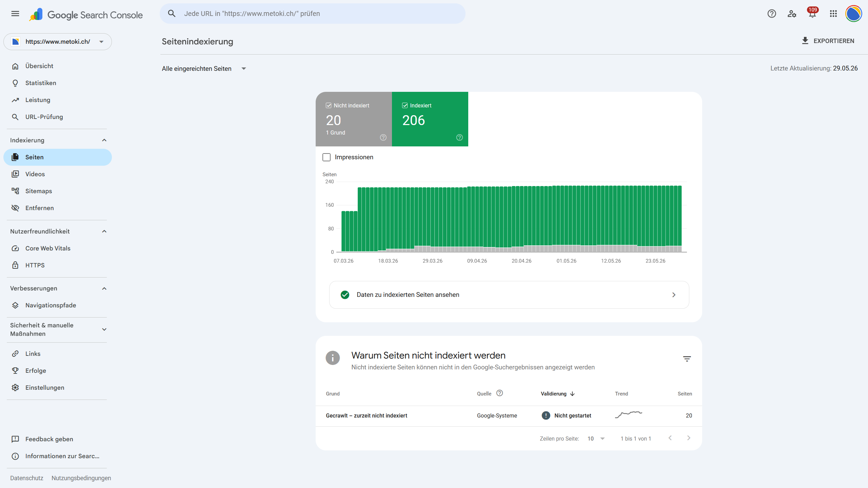Open Gecrawlt – zurzeit nicht indexiert row
The height and width of the screenshot is (488, 868).
coord(509,416)
